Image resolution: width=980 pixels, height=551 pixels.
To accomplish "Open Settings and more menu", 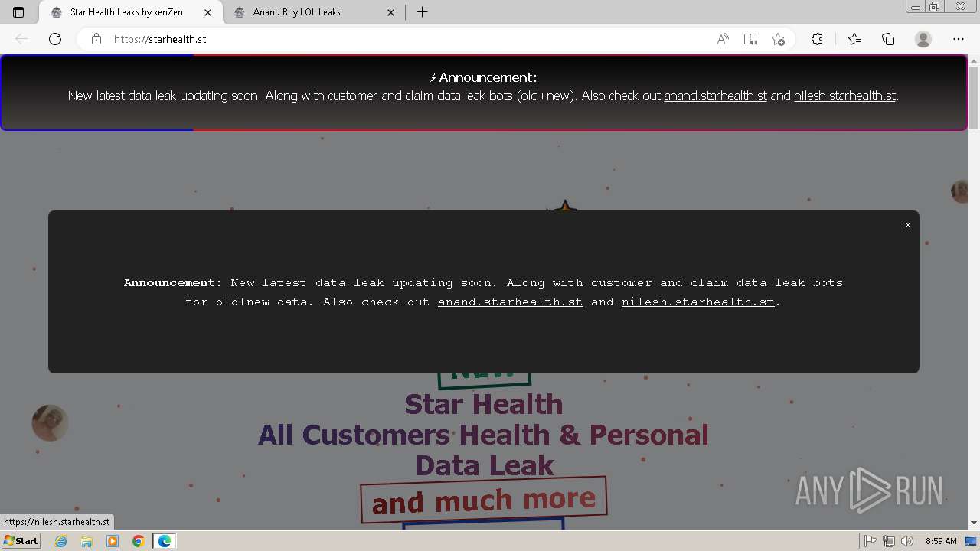I will coord(959,39).
